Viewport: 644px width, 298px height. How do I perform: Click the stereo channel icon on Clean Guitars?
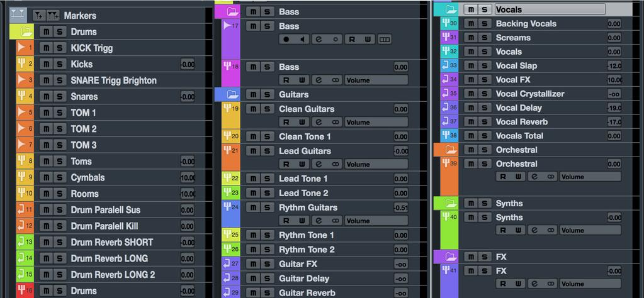click(335, 122)
